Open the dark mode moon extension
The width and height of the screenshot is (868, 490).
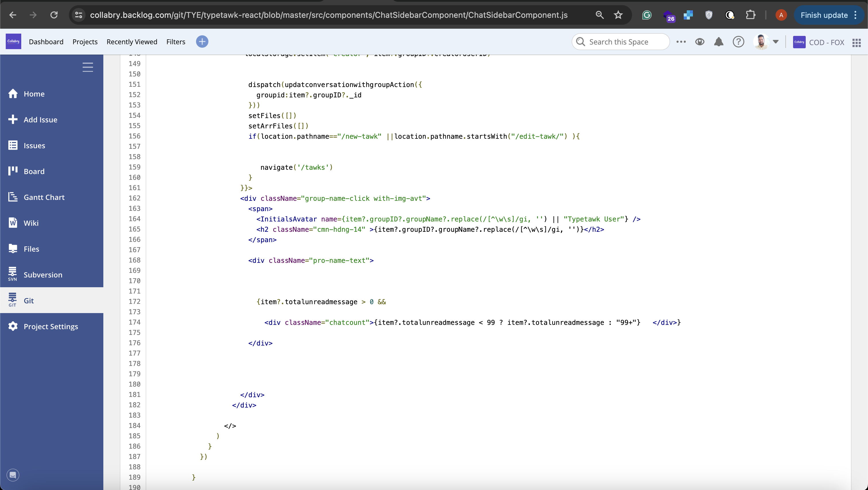click(730, 15)
